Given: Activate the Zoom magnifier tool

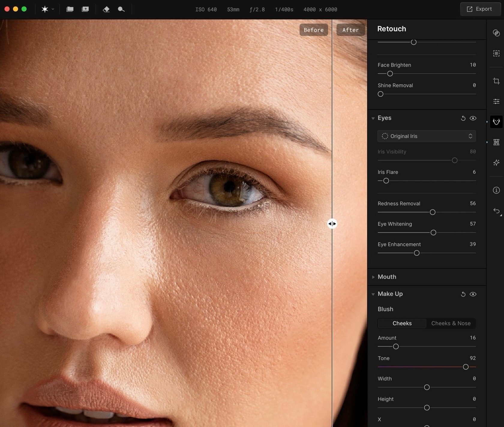Looking at the screenshot, I should (x=121, y=9).
